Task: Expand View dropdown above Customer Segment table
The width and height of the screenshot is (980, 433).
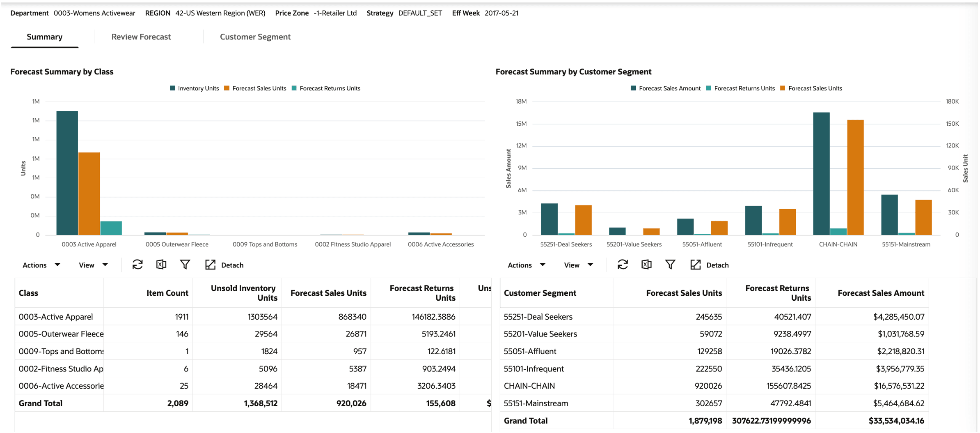Action: (x=579, y=265)
